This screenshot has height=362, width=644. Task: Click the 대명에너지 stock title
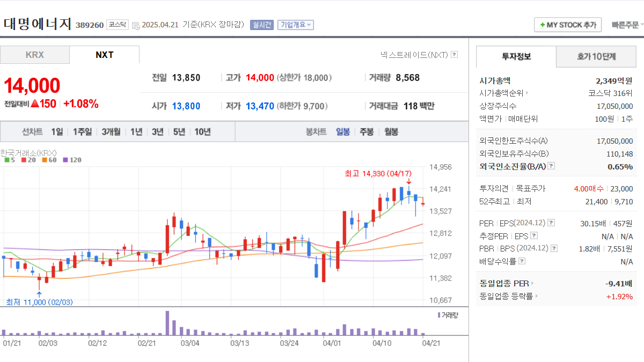coord(37,24)
